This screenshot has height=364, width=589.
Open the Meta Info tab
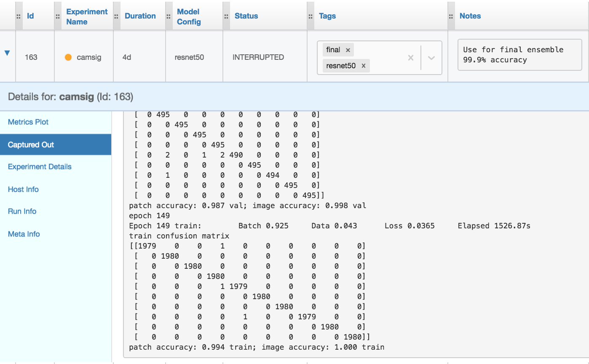[56, 234]
